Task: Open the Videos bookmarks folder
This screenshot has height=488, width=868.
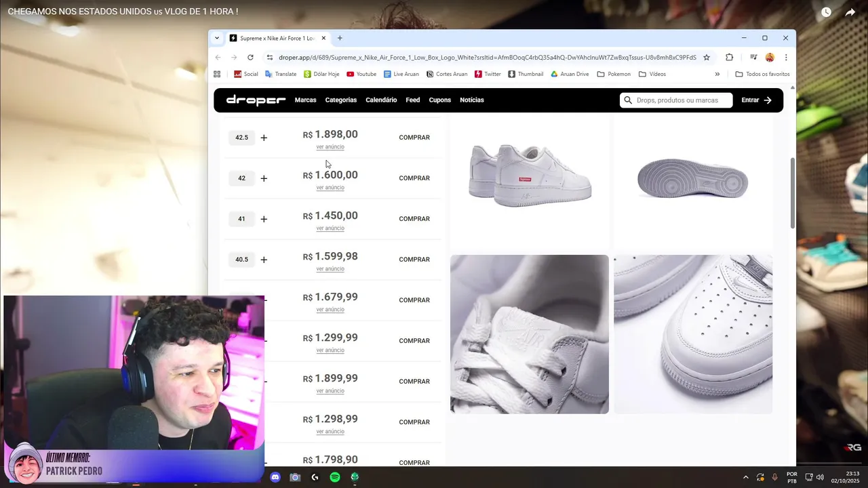Action: [652, 74]
